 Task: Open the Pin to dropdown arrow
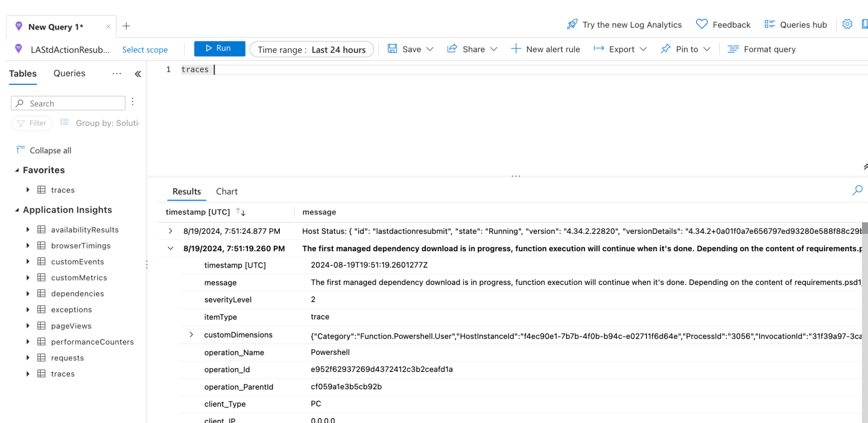707,49
